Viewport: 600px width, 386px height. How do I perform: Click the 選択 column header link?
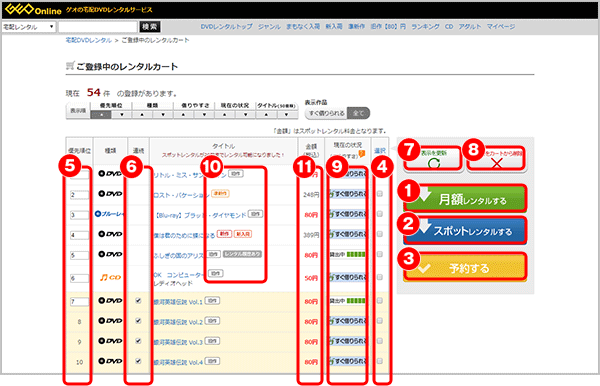point(380,150)
